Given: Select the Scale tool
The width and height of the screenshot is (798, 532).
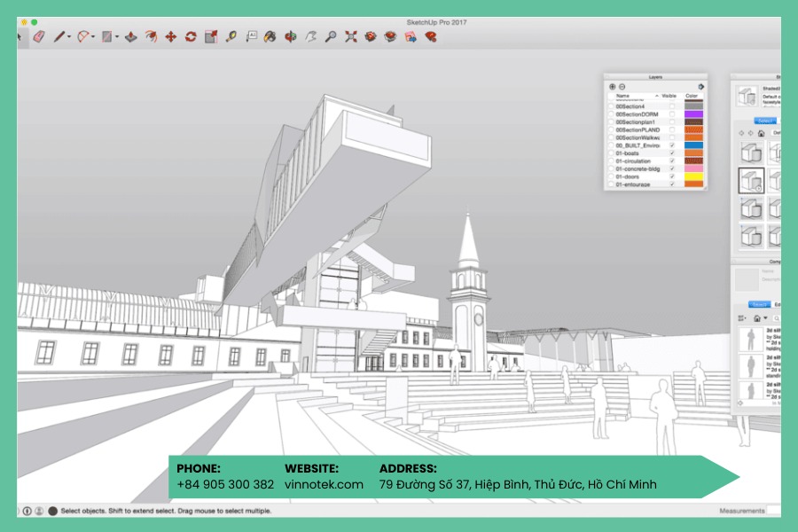Looking at the screenshot, I should pyautogui.click(x=211, y=36).
